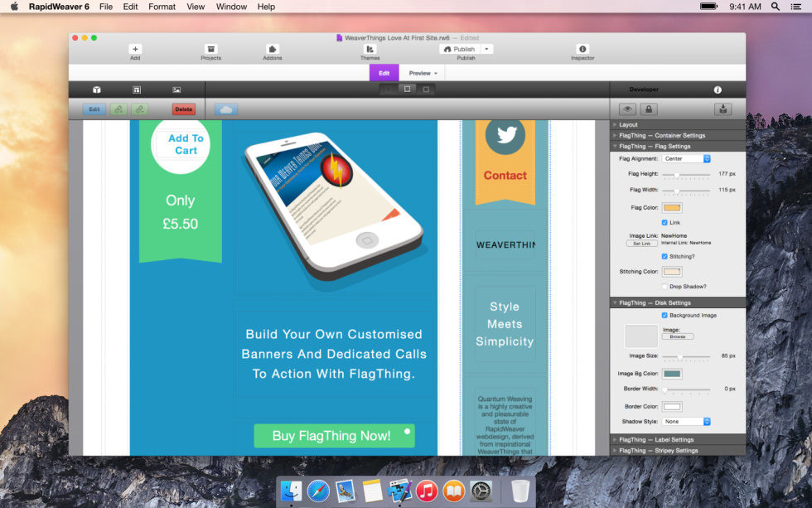Viewport: 812px width, 508px height.
Task: Open the Preview mode dropdown
Action: (423, 73)
